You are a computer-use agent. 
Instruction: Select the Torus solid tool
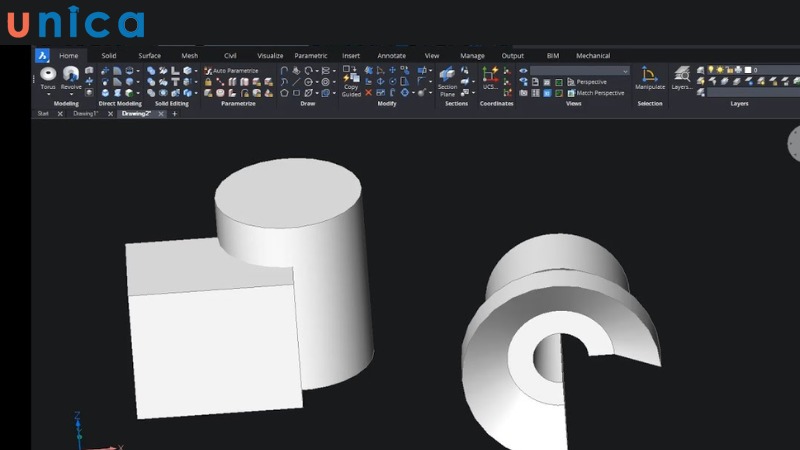tap(48, 75)
